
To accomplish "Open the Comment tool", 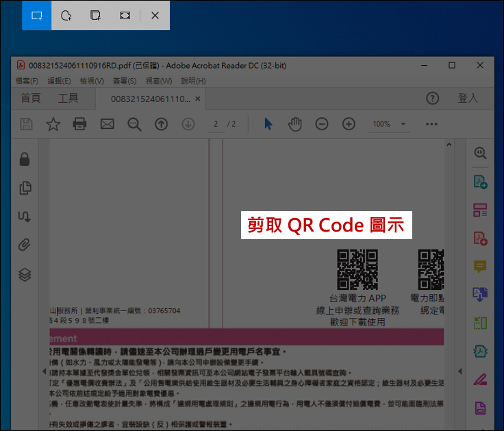I will coord(480,267).
